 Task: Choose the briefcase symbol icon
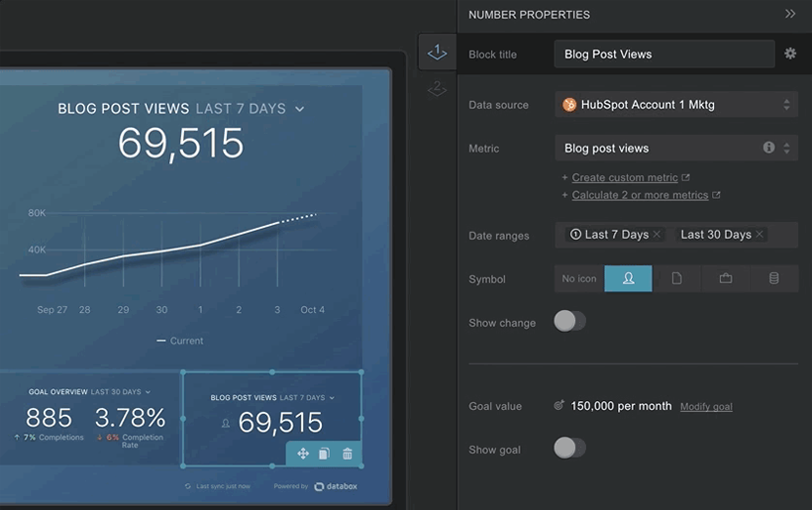coord(726,278)
